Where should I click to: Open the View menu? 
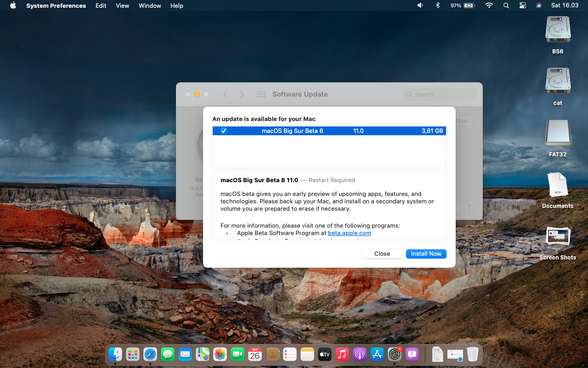[x=122, y=6]
